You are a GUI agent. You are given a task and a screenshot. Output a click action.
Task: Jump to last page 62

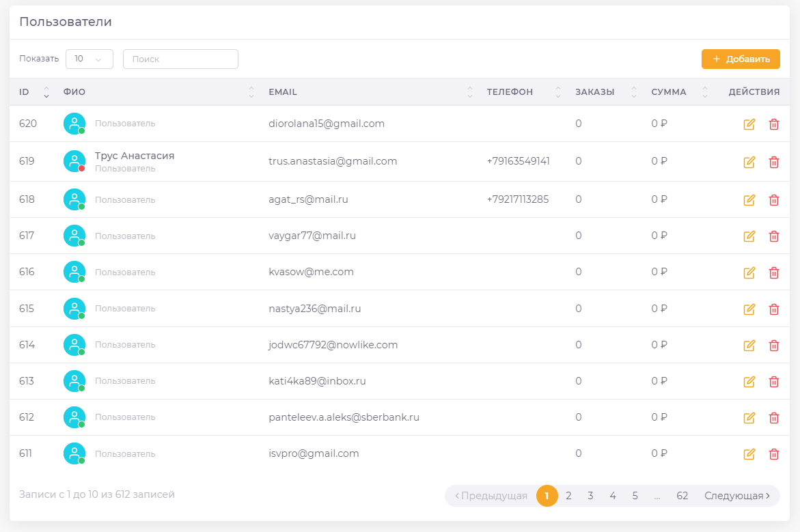pos(682,496)
